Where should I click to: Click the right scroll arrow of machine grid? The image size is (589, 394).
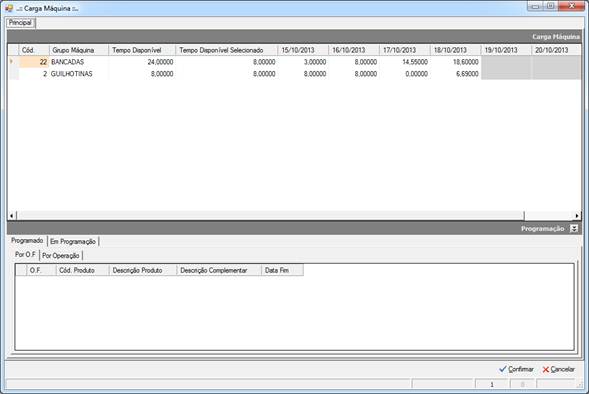click(x=577, y=216)
